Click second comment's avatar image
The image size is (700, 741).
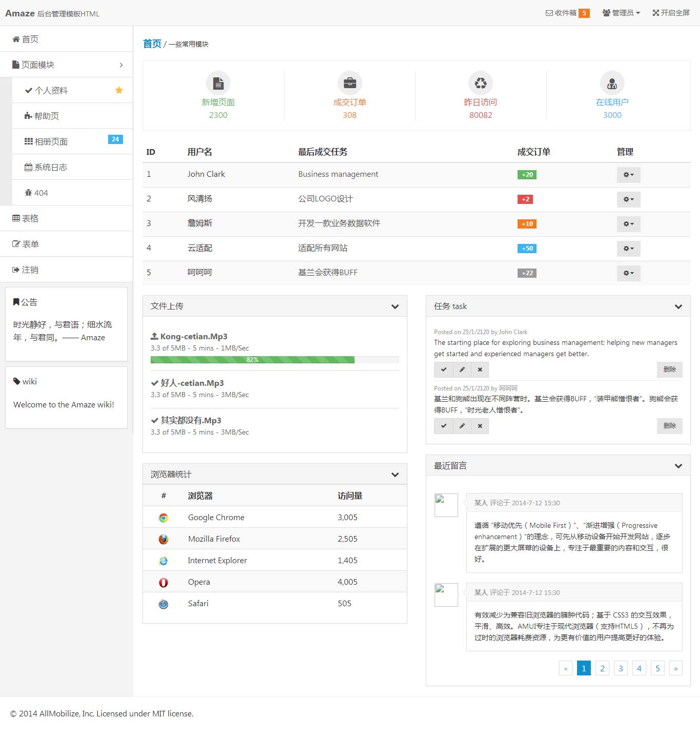[x=446, y=595]
